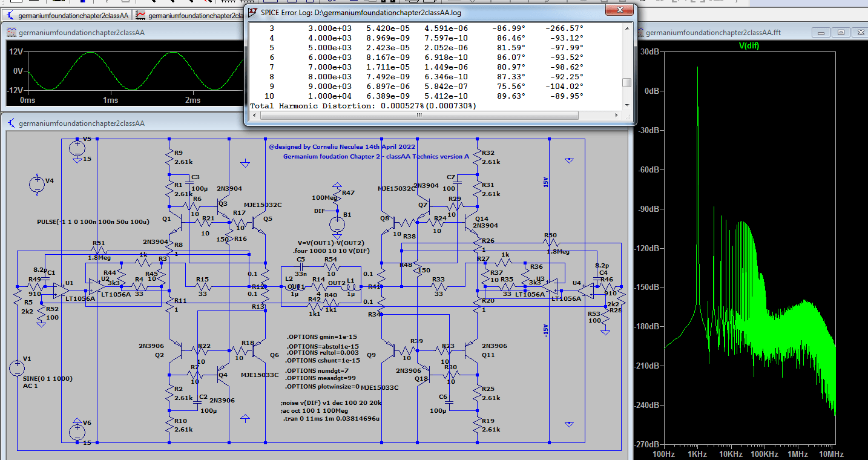Screen dimensions: 868x460
Task: Click the .OPTIONS gmin=1e-15 directive
Action: pos(321,337)
